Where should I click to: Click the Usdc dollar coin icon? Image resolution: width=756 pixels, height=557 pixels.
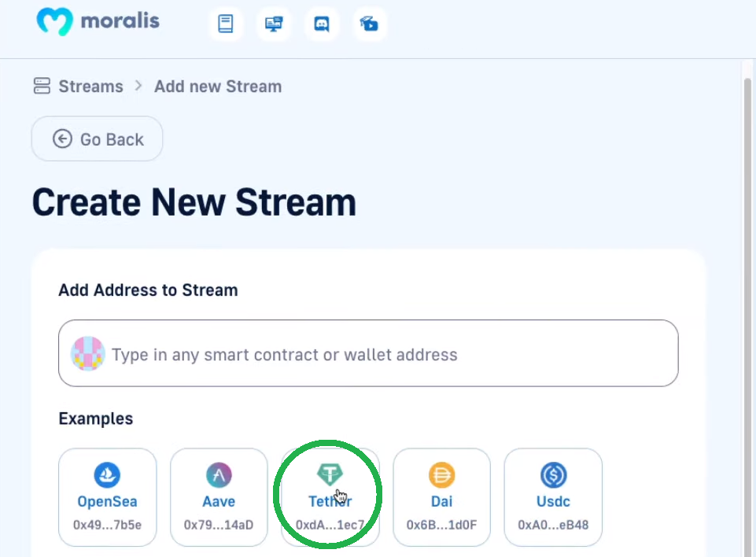click(x=554, y=475)
